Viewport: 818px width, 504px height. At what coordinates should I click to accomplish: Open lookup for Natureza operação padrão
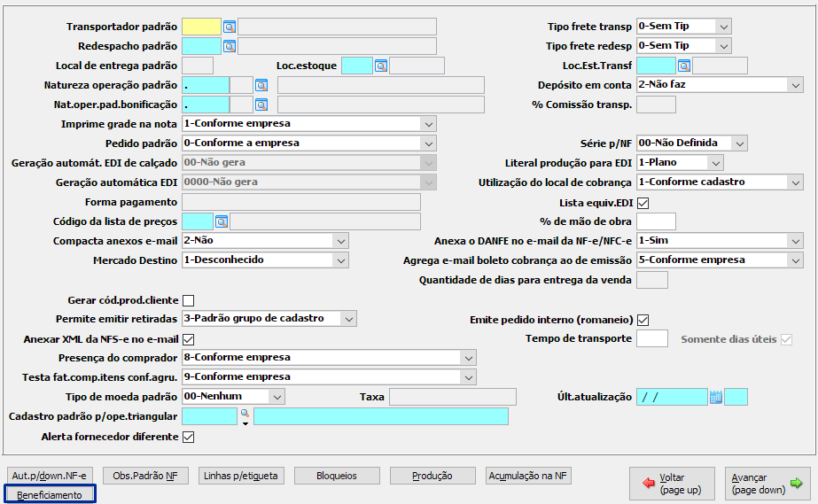coord(261,86)
